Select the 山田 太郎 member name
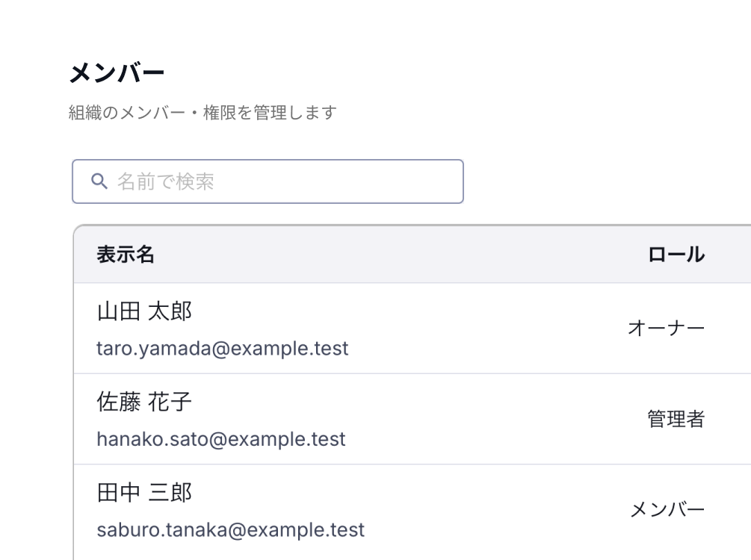 click(x=144, y=311)
